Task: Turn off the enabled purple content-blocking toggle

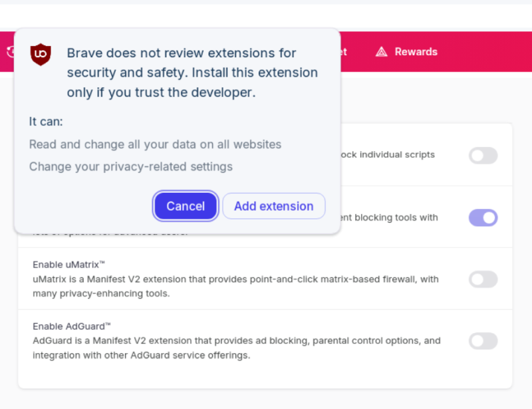Action: point(483,217)
